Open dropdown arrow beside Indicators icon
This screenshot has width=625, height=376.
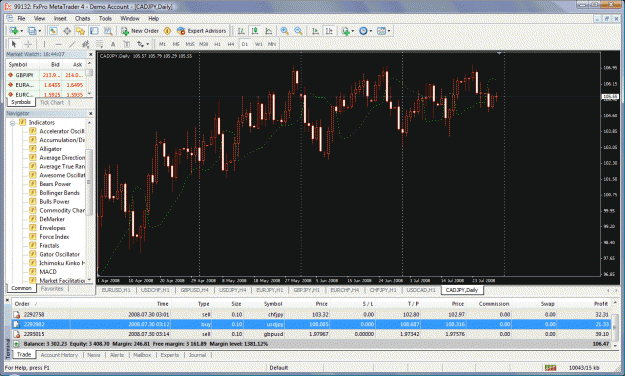coord(353,31)
